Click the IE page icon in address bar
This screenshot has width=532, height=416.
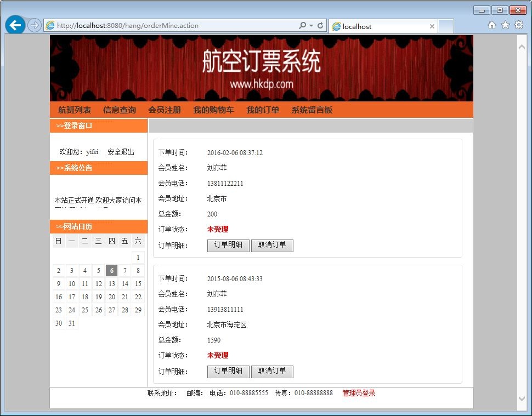point(50,25)
